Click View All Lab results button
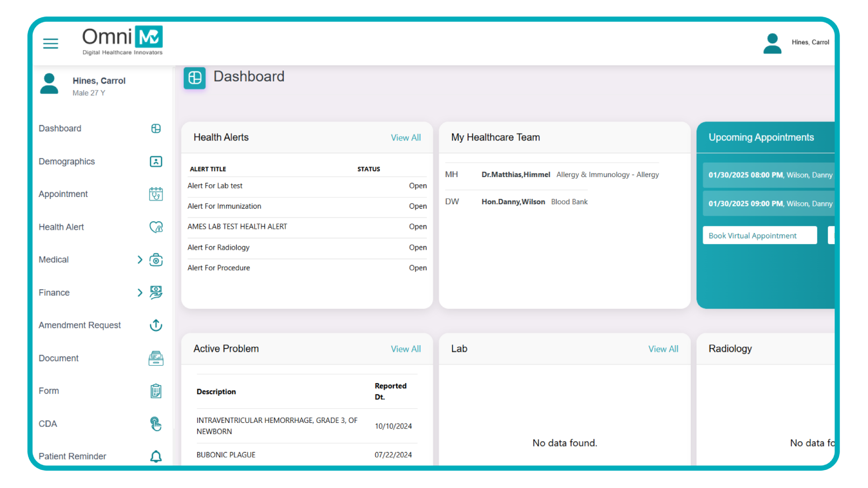 (664, 349)
